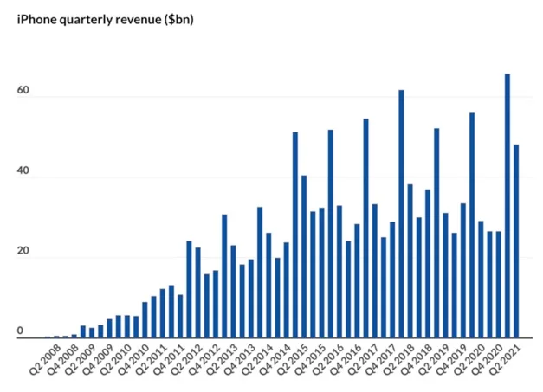The width and height of the screenshot is (543, 392).
Task: Click the x-axis label 'Q4 2019'
Action: coord(452,360)
